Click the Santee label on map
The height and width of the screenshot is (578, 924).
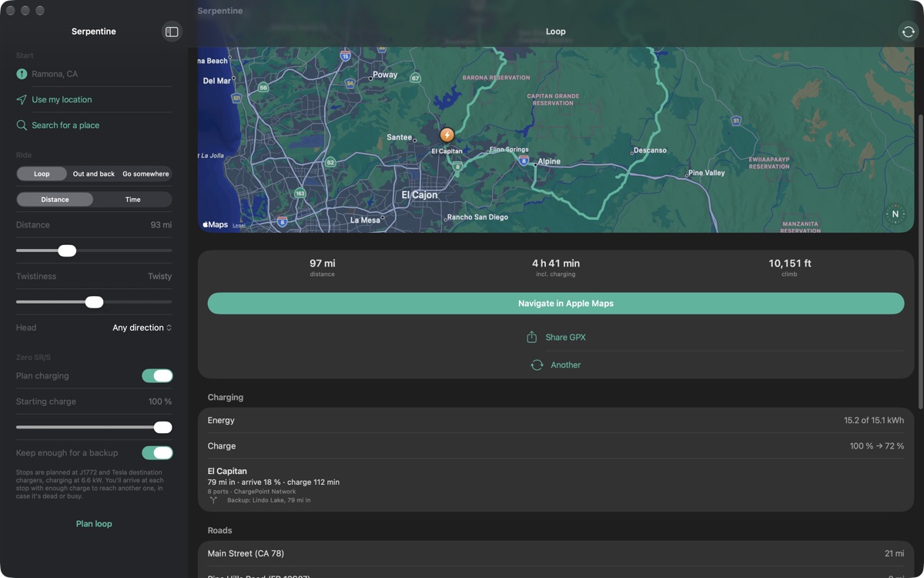(x=399, y=137)
